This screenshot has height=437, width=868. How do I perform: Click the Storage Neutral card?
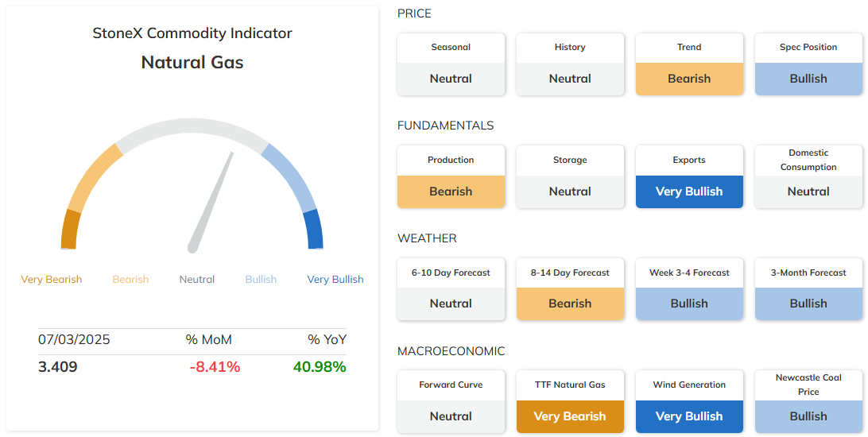[570, 176]
